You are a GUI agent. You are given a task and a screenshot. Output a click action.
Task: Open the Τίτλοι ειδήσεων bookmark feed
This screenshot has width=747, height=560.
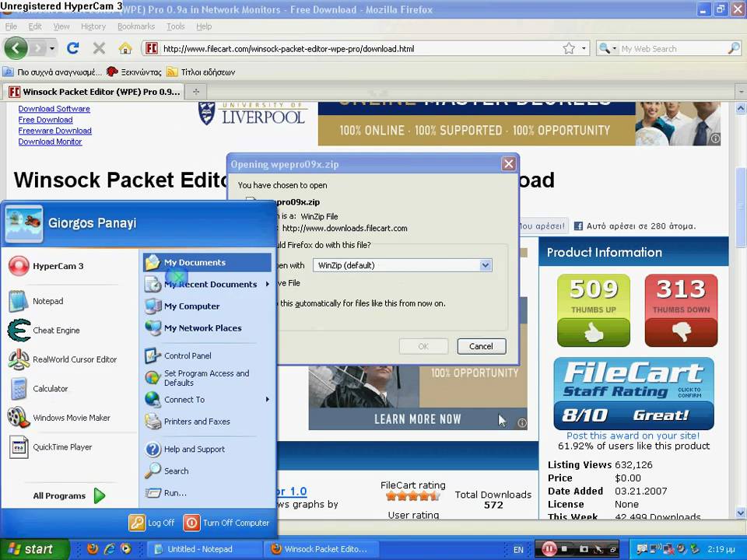coord(201,72)
